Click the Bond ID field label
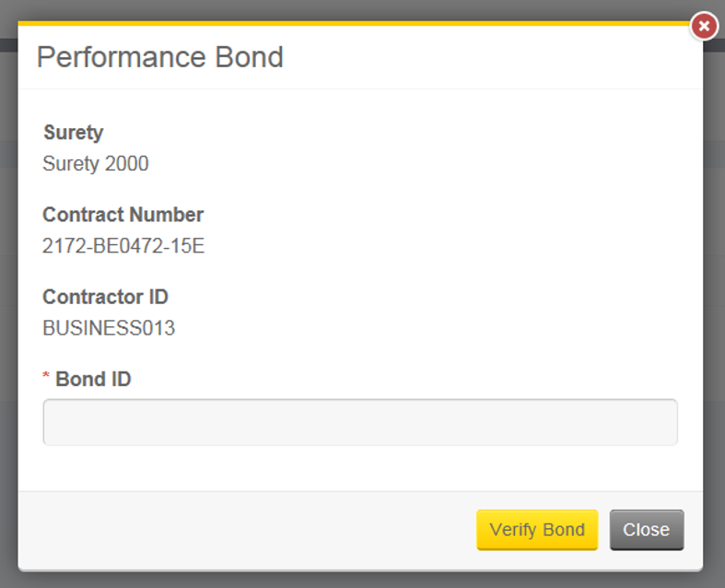This screenshot has height=588, width=725. tap(93, 379)
